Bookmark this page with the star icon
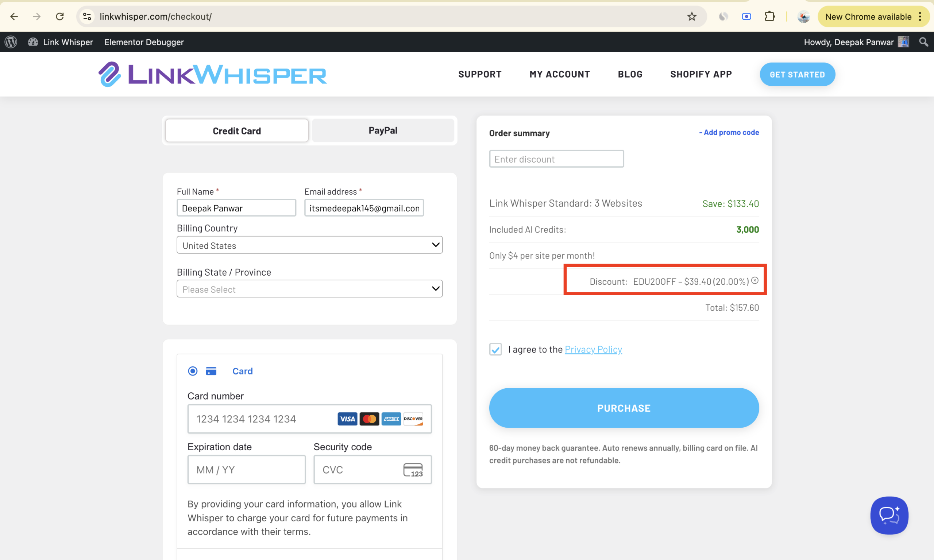The width and height of the screenshot is (934, 560). 692,17
